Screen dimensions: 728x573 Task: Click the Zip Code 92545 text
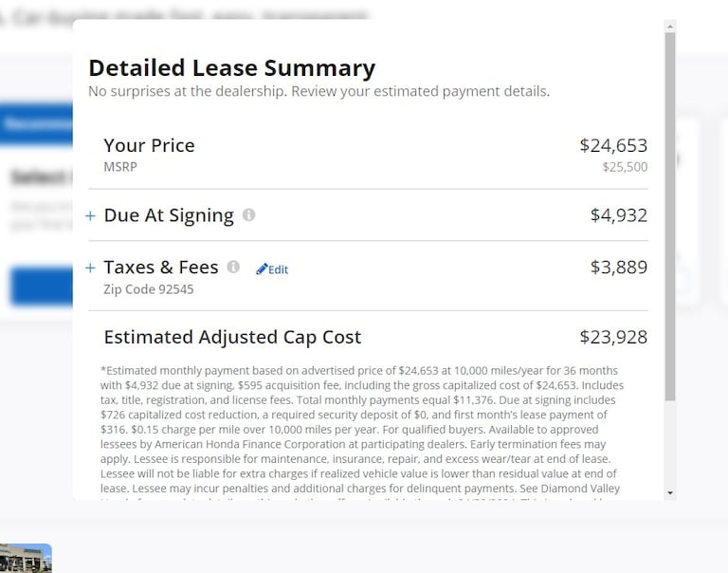pyautogui.click(x=148, y=289)
